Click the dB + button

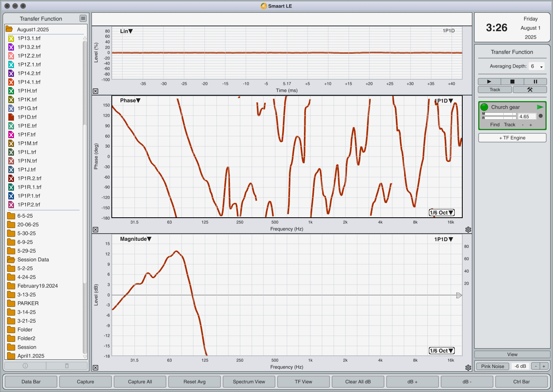coord(413,382)
